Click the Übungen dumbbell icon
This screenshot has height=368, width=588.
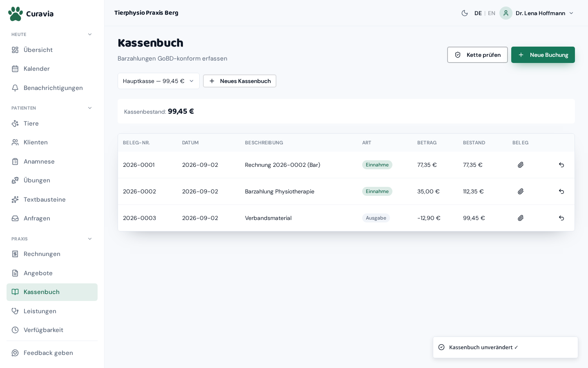click(15, 180)
